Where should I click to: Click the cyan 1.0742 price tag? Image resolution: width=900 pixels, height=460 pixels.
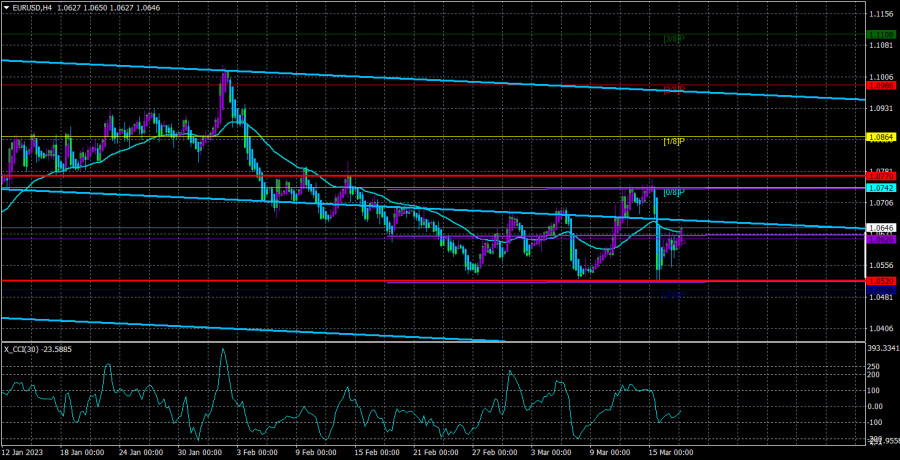tap(880, 188)
